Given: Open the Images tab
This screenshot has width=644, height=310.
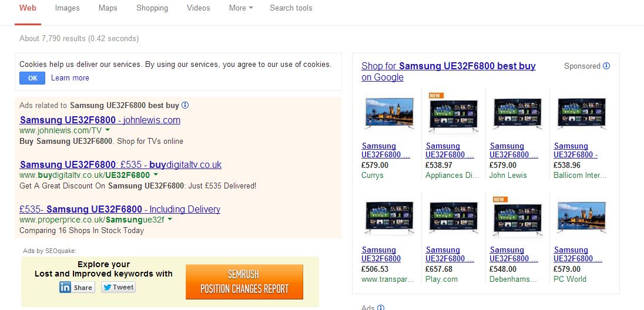Looking at the screenshot, I should point(68,8).
